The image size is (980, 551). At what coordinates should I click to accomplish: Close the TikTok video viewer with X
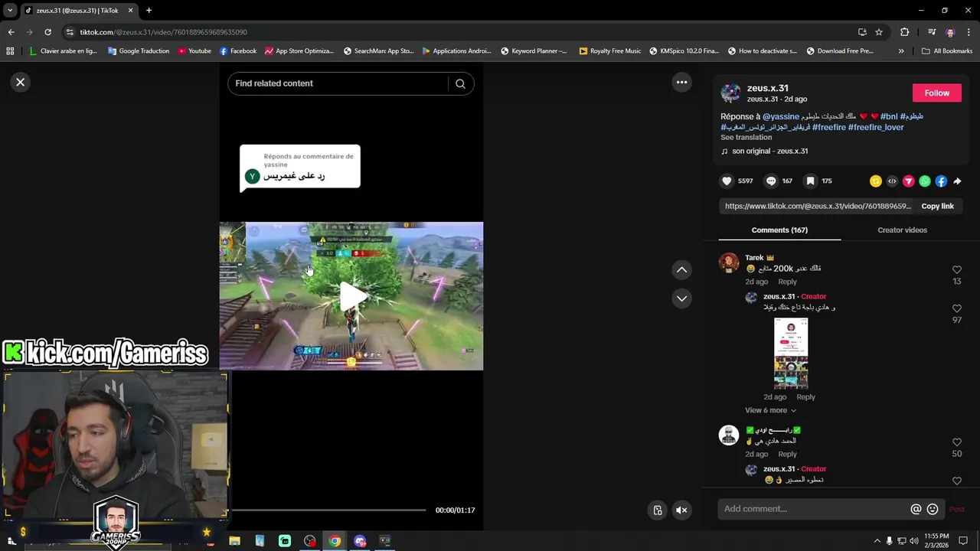[x=21, y=82]
